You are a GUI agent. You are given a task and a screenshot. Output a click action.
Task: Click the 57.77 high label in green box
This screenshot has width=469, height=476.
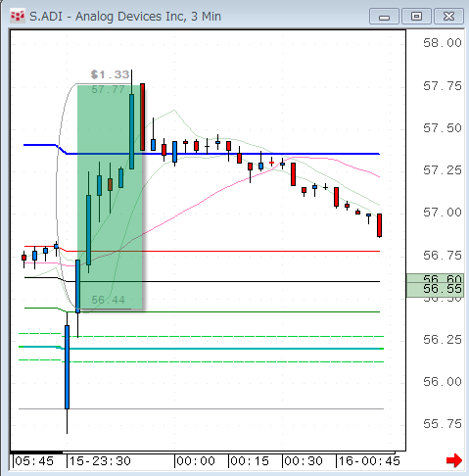(108, 89)
